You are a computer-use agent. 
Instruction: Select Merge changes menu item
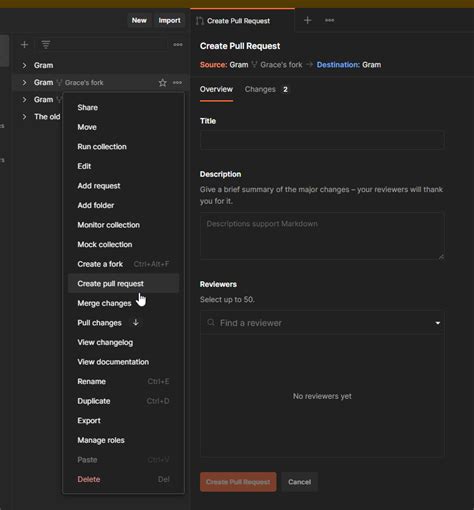(x=123, y=303)
